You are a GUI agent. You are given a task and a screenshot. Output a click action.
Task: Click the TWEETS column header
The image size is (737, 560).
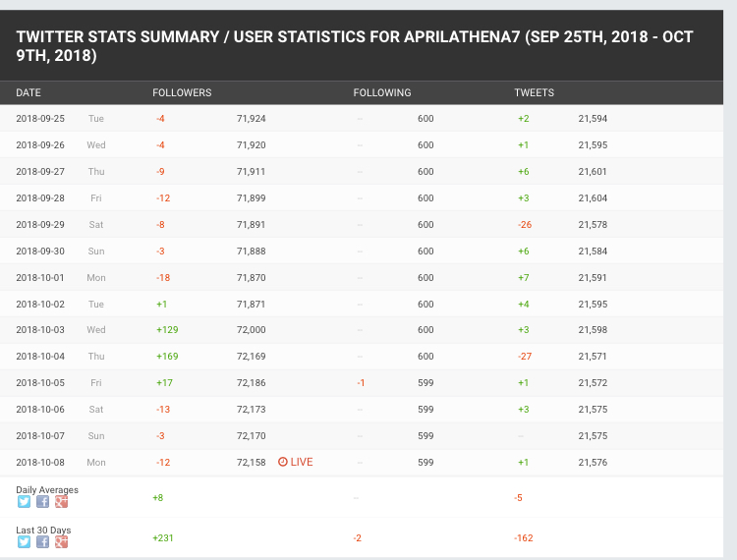pyautogui.click(x=534, y=93)
